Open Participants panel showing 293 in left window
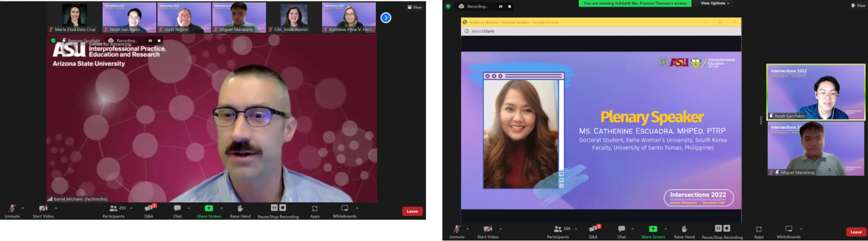This screenshot has width=868, height=241. coord(114,211)
